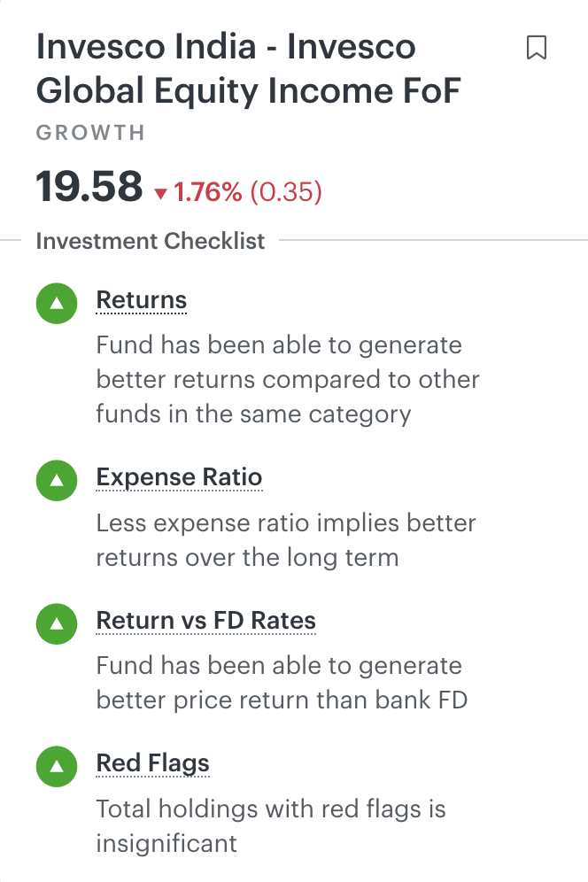Click the Invesco India fund title
This screenshot has width=588, height=882.
[x=248, y=69]
